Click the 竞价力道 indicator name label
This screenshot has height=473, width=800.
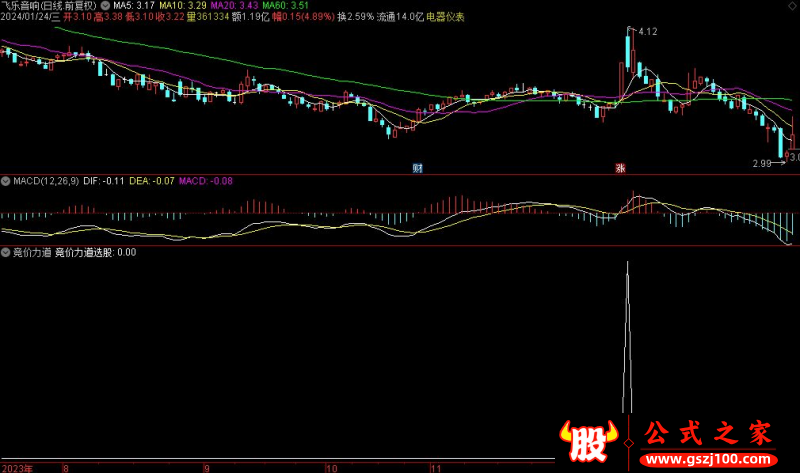tap(31, 252)
